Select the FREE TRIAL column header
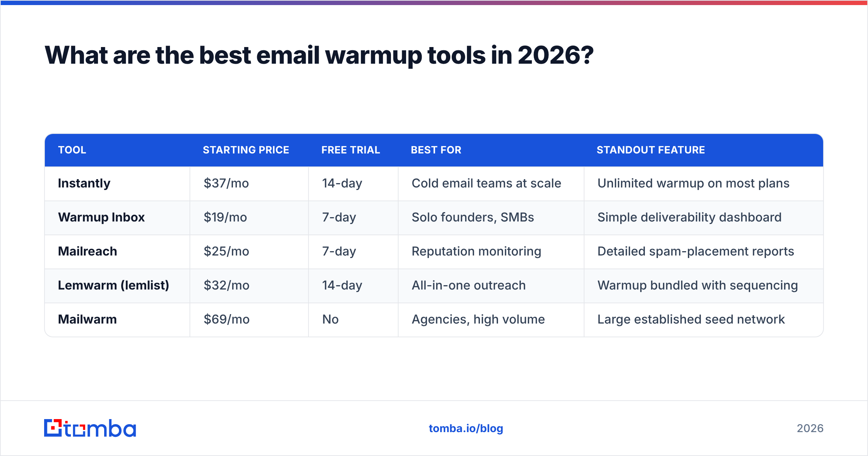 click(x=350, y=150)
